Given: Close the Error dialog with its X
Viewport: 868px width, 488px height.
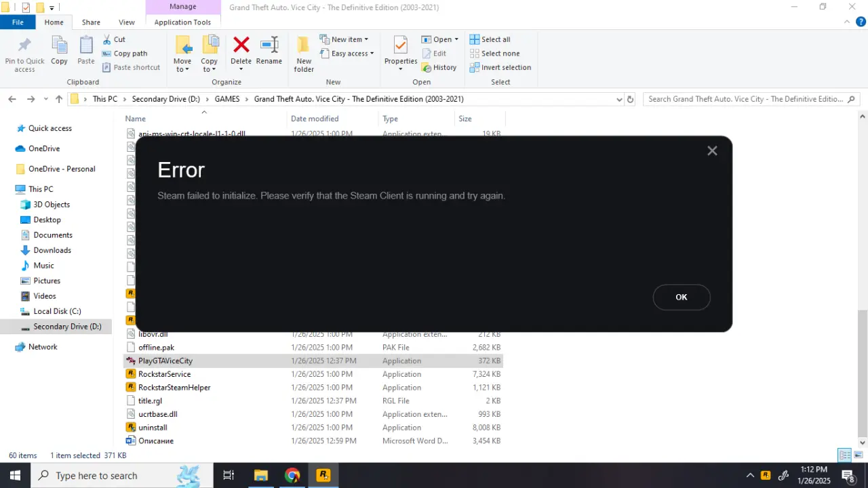Looking at the screenshot, I should pyautogui.click(x=712, y=151).
